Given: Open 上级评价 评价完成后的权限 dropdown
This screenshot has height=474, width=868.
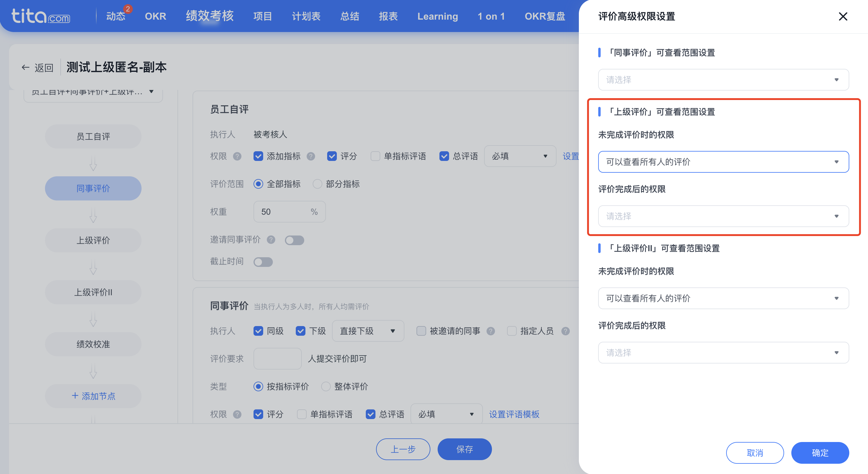Looking at the screenshot, I should pyautogui.click(x=723, y=216).
